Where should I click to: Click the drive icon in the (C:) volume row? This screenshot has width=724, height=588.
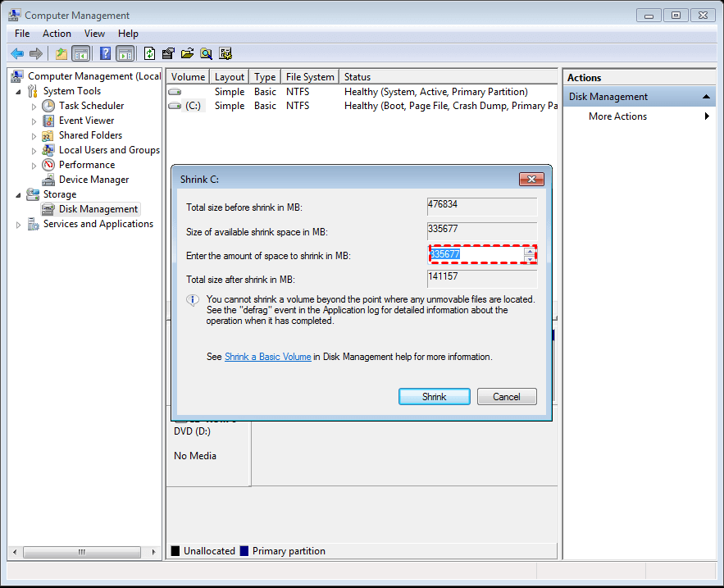tap(175, 106)
